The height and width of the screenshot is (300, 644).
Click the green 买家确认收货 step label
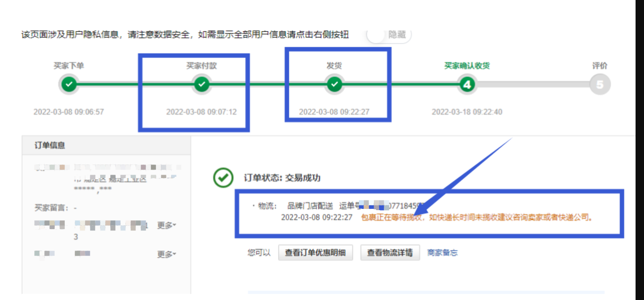coord(467,66)
